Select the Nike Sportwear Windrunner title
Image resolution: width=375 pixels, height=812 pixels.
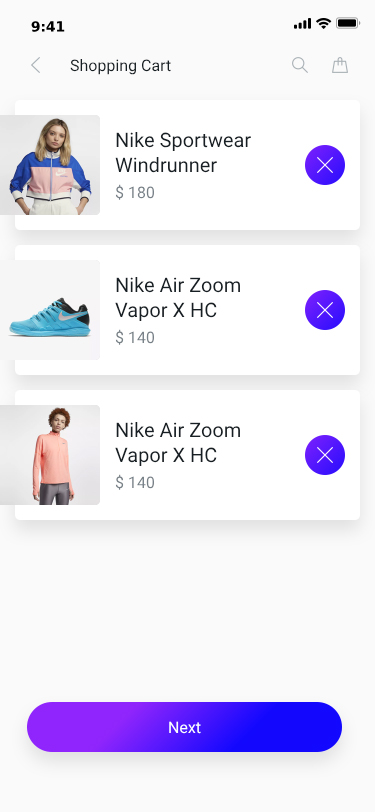(x=183, y=153)
